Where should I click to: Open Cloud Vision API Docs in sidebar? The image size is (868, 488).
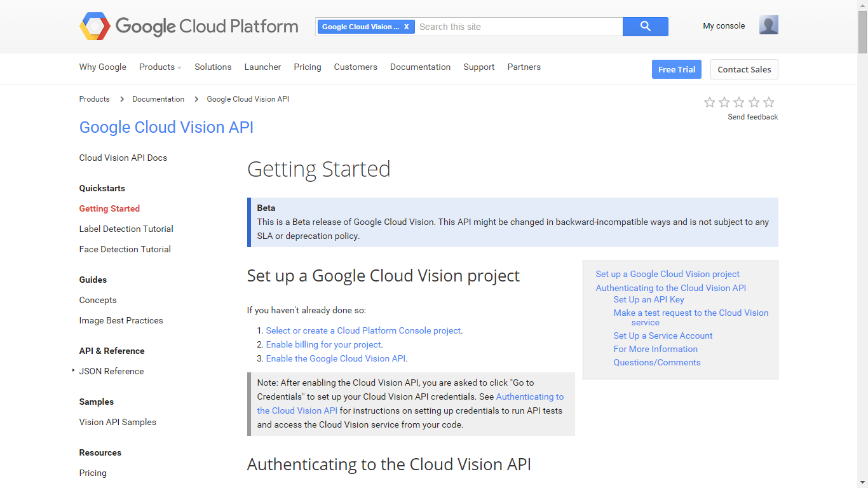coord(123,158)
